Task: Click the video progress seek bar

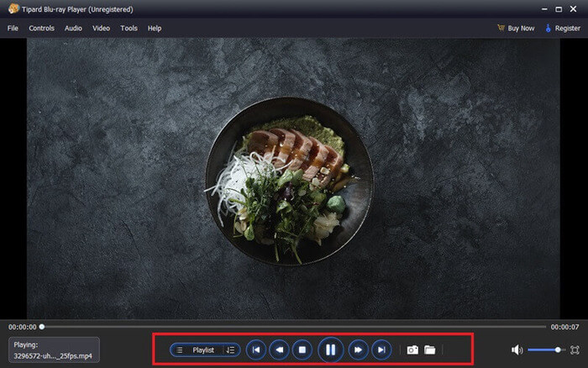Action: click(x=294, y=327)
